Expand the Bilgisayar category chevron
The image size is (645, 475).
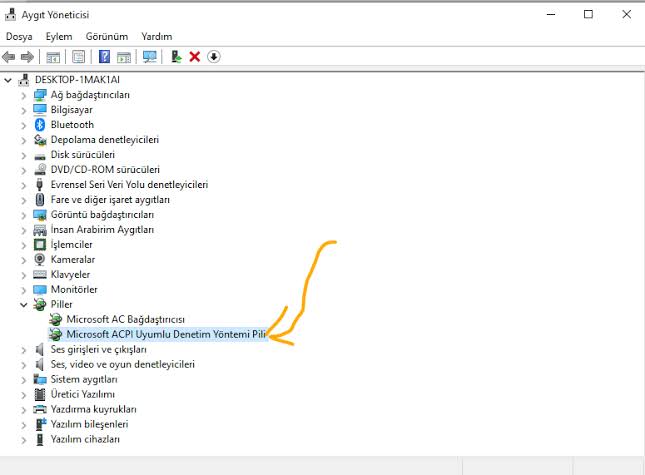23,110
